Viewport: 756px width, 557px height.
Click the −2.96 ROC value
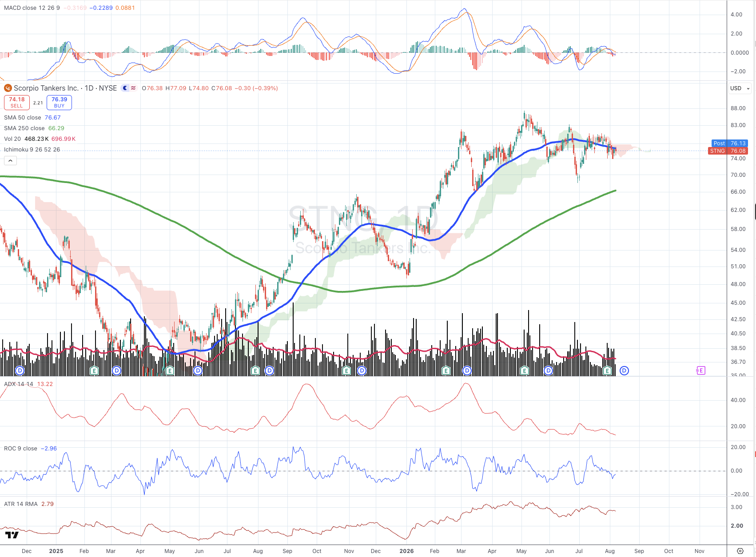click(x=49, y=448)
